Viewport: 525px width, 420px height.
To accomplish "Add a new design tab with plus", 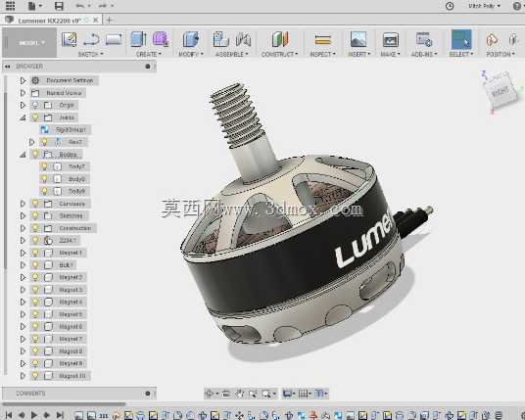I will coord(109,21).
